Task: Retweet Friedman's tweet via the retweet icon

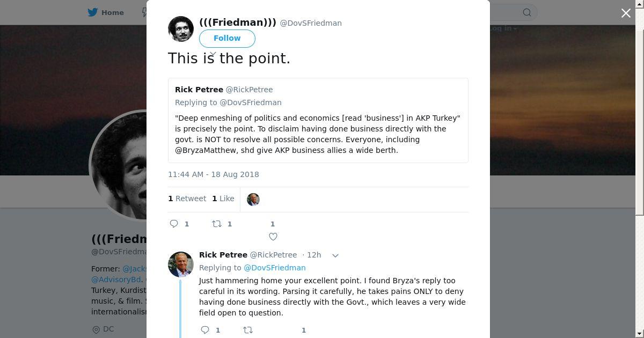Action: point(217,224)
